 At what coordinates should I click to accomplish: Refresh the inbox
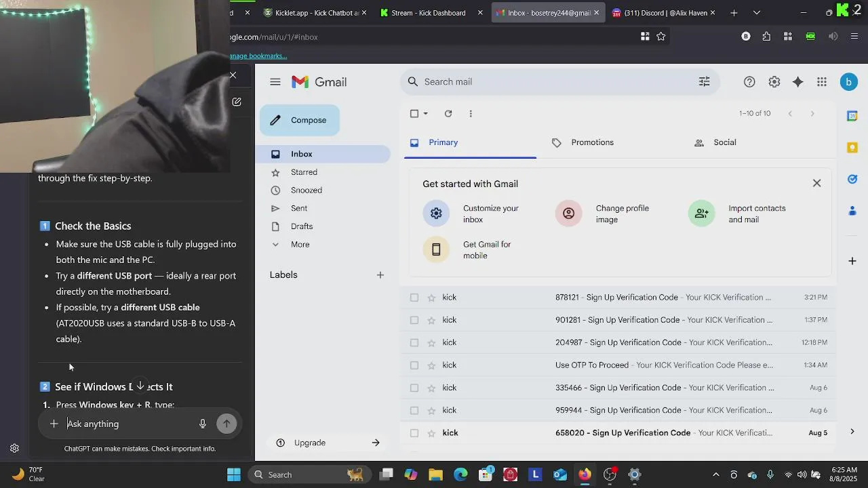[x=448, y=114]
